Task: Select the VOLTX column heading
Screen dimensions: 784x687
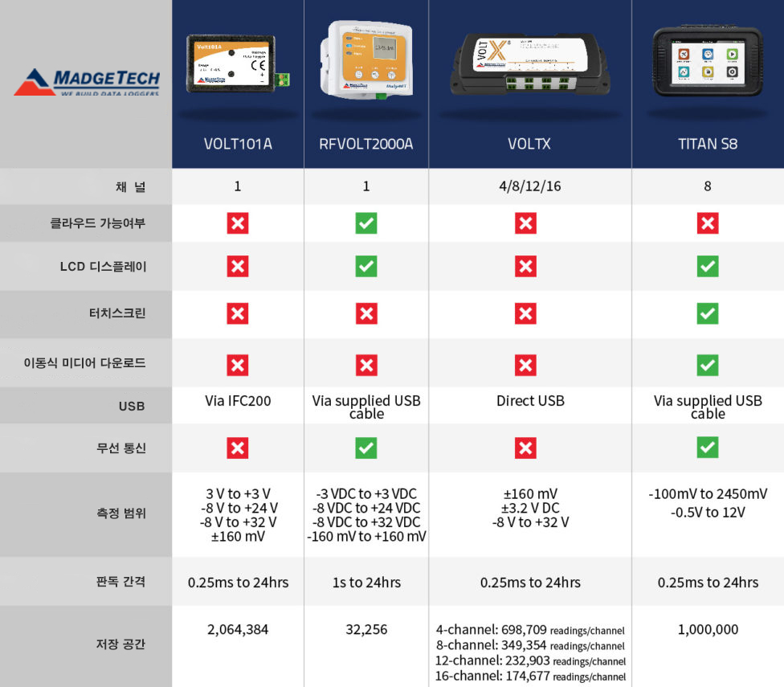Action: coord(529,144)
